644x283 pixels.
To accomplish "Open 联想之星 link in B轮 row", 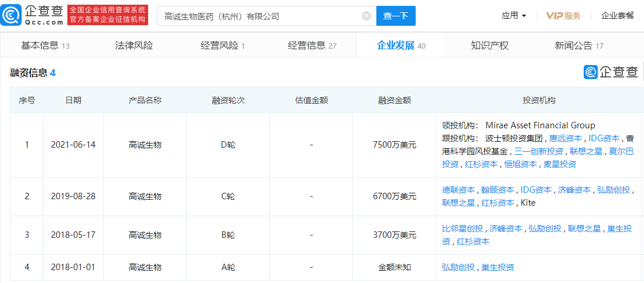I will (x=584, y=229).
